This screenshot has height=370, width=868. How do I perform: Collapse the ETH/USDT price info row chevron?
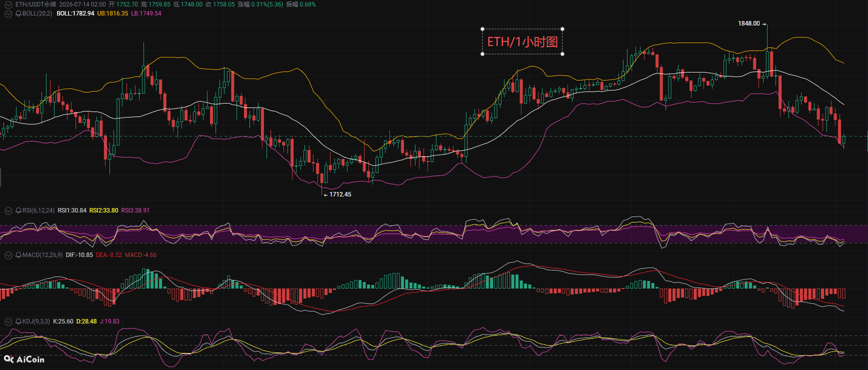(8, 4)
